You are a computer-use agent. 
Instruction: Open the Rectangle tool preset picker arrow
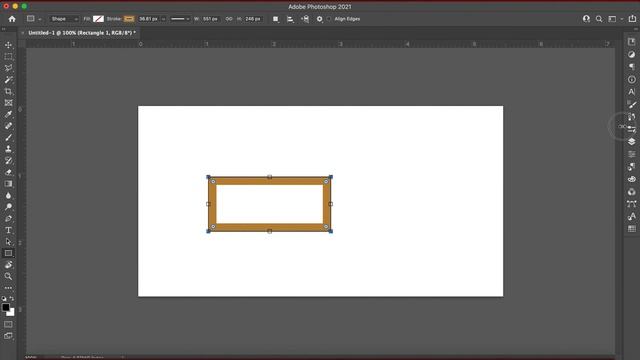[x=40, y=19]
